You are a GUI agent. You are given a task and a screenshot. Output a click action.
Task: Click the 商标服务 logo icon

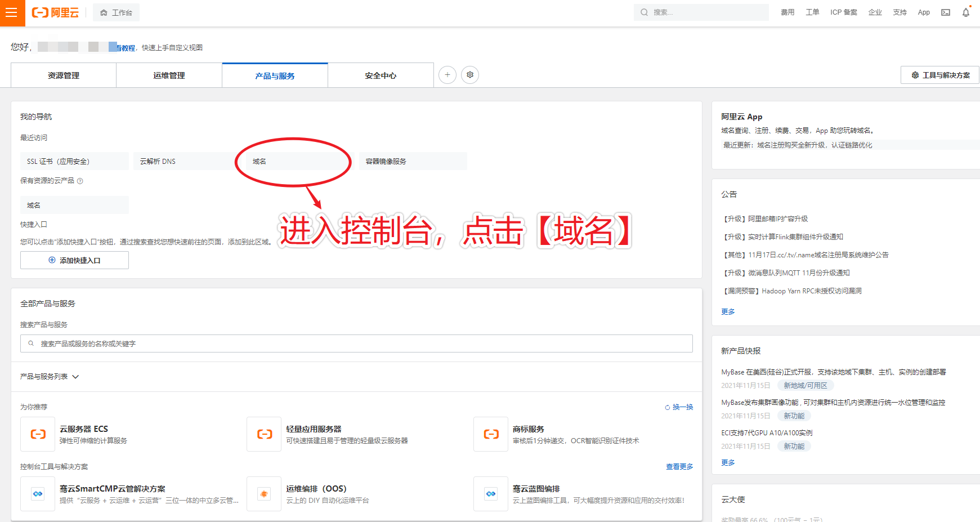pos(491,434)
